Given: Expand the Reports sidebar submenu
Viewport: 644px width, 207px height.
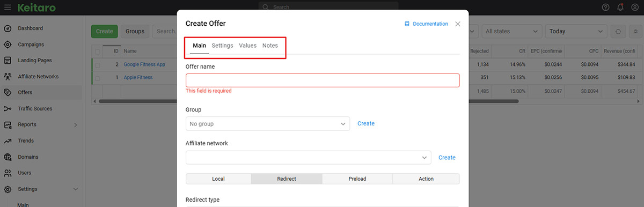Looking at the screenshot, I should point(75,125).
